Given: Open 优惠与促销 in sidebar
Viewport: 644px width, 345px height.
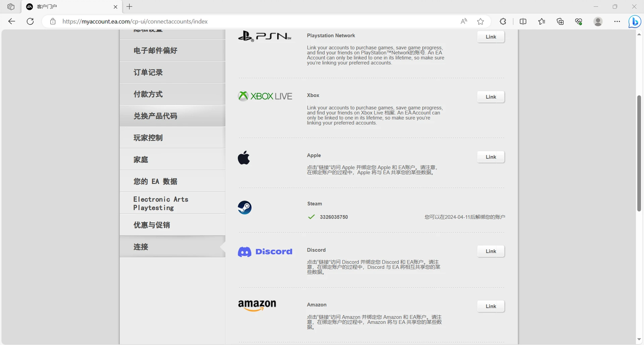Looking at the screenshot, I should pos(172,225).
